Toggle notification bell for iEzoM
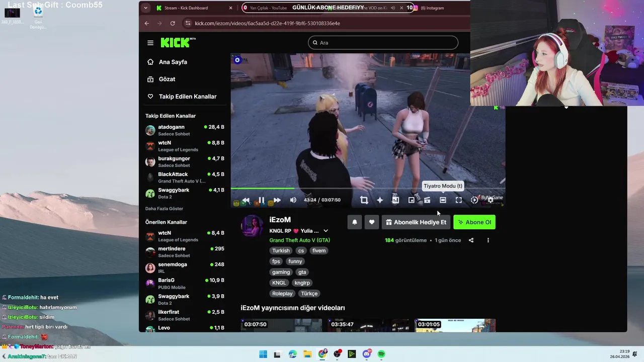The image size is (644, 362). click(354, 222)
